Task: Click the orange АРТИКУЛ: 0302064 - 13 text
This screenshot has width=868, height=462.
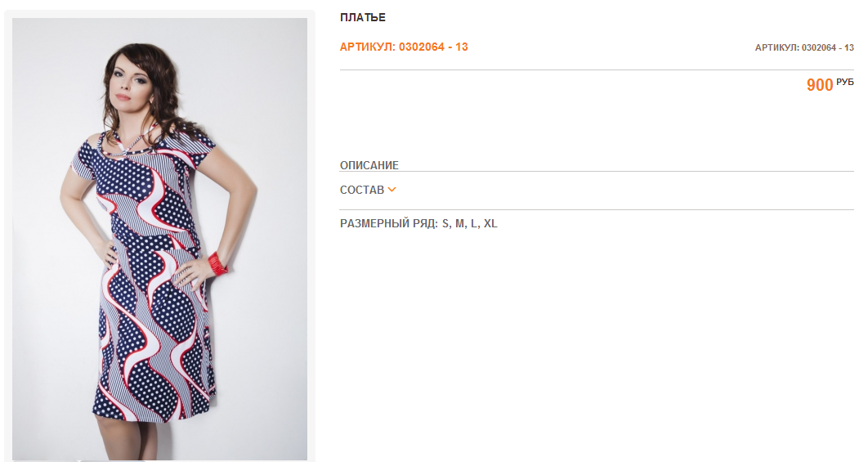Action: tap(404, 47)
